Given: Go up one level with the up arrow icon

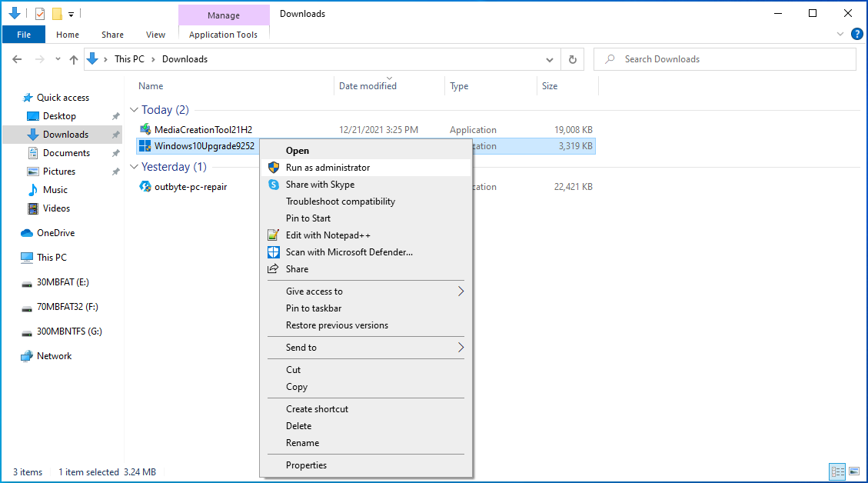Looking at the screenshot, I should [73, 58].
